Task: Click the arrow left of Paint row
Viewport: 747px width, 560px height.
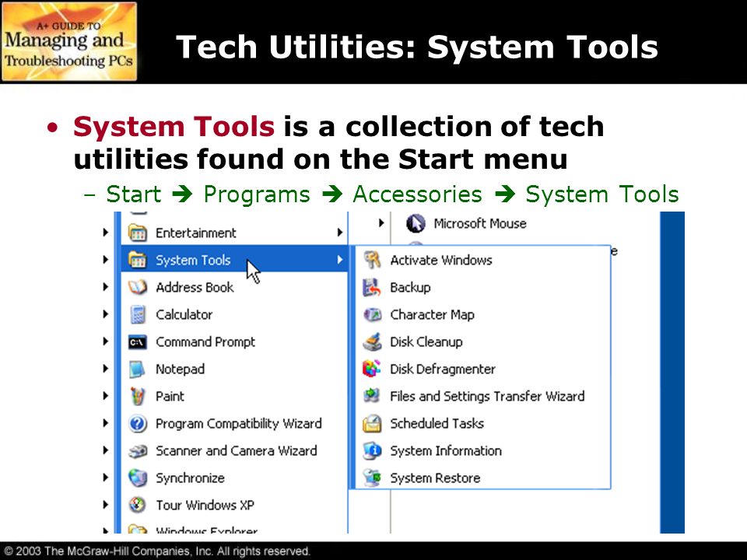Action: point(106,396)
